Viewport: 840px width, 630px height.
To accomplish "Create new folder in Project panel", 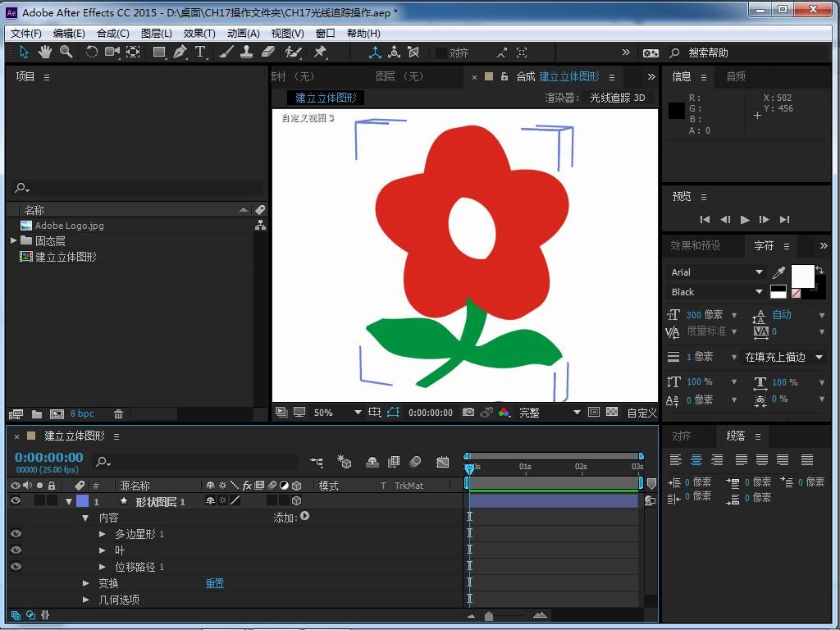I will click(x=36, y=413).
